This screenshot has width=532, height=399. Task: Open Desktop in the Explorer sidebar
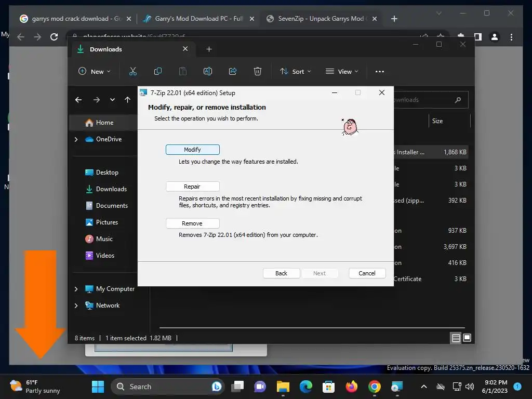pos(102,172)
